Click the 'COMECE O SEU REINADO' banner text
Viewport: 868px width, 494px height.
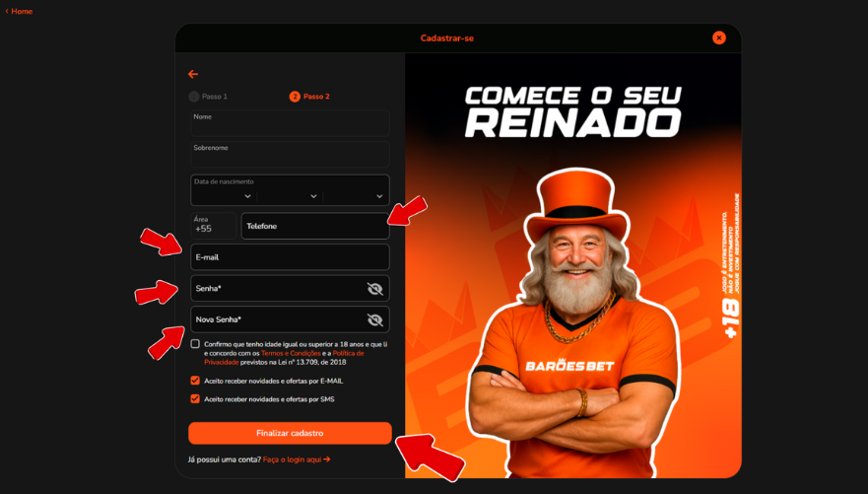[x=573, y=111]
